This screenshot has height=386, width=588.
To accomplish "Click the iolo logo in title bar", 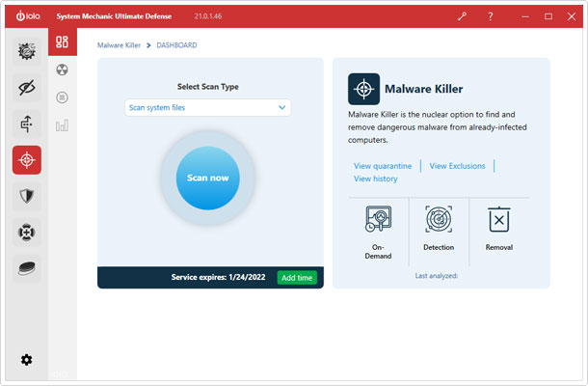I will coord(28,16).
